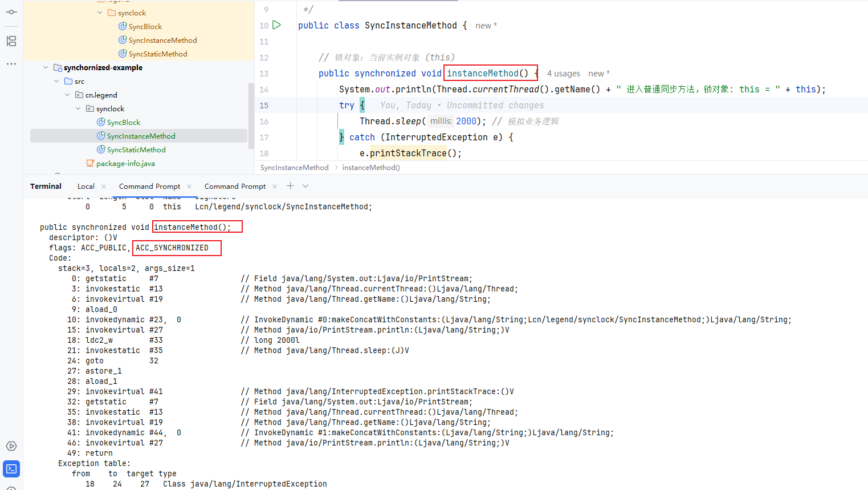Click 'stack=3, locals=2, args_size=1' terminal line
Viewport: 868px width, 490px height.
(x=127, y=268)
